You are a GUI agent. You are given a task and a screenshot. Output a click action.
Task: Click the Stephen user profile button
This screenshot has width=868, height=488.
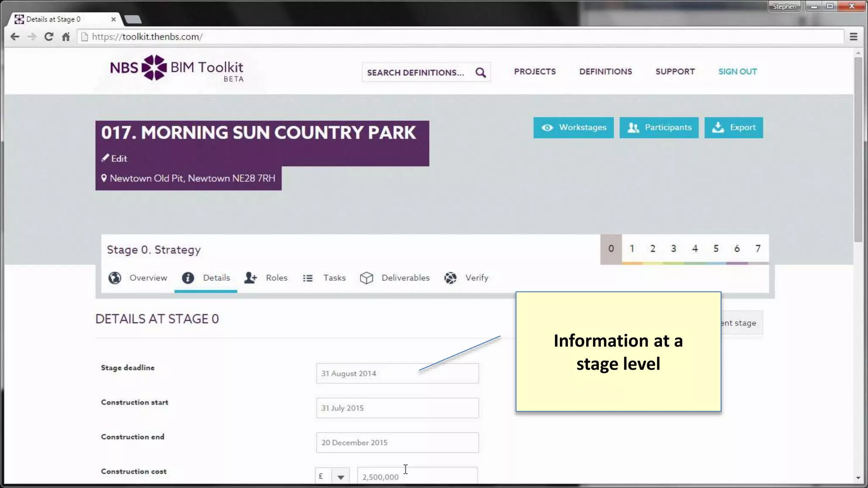(x=785, y=6)
